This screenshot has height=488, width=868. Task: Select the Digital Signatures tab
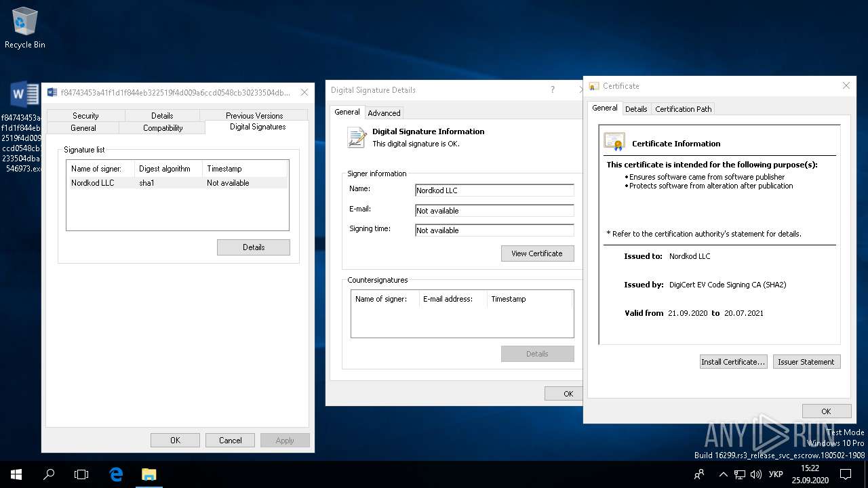pyautogui.click(x=258, y=127)
